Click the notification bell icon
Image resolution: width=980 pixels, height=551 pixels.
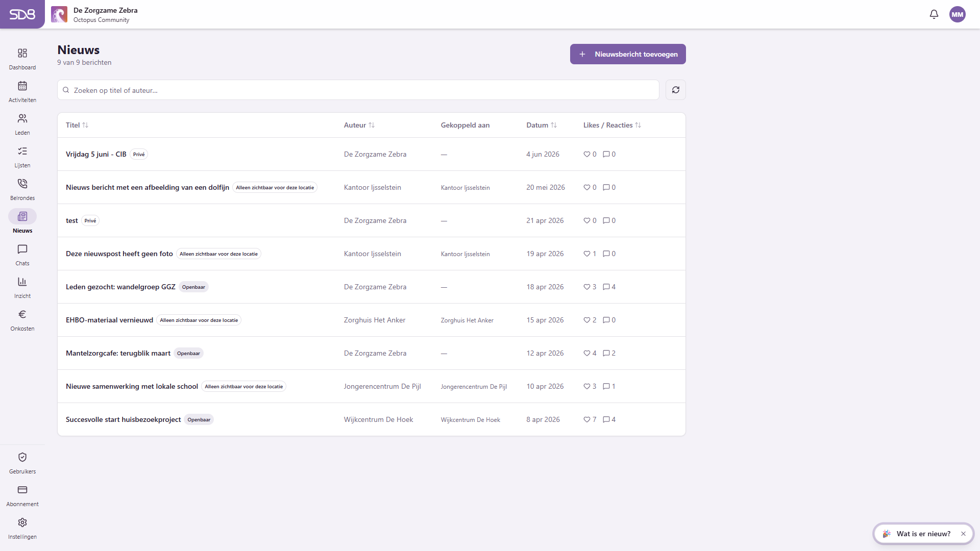pyautogui.click(x=934, y=14)
